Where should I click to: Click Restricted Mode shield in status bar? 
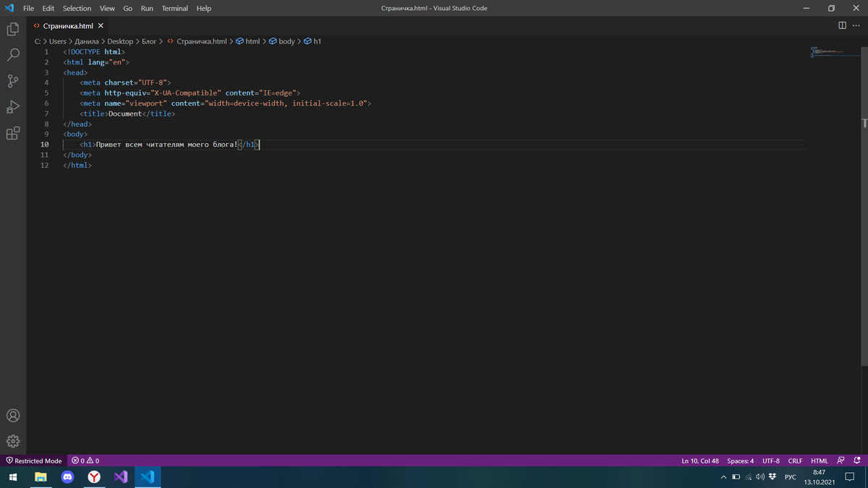34,461
